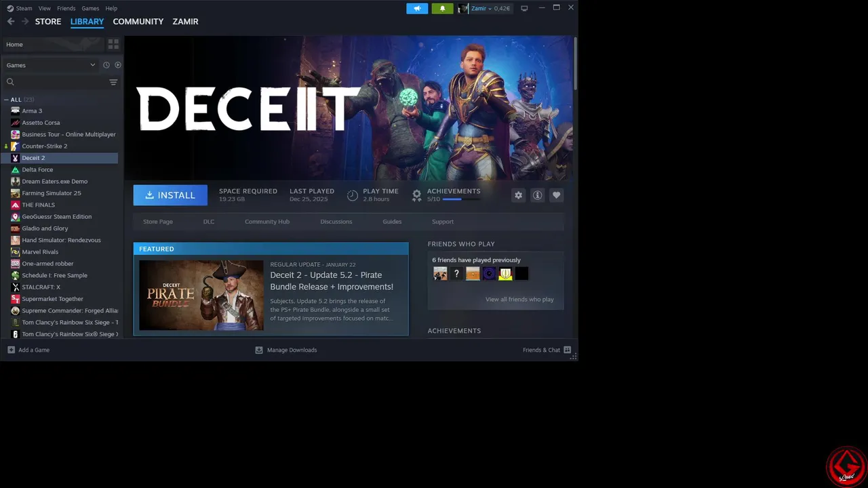
Task: Open the Zamir account dropdown arrow
Action: pyautogui.click(x=490, y=9)
